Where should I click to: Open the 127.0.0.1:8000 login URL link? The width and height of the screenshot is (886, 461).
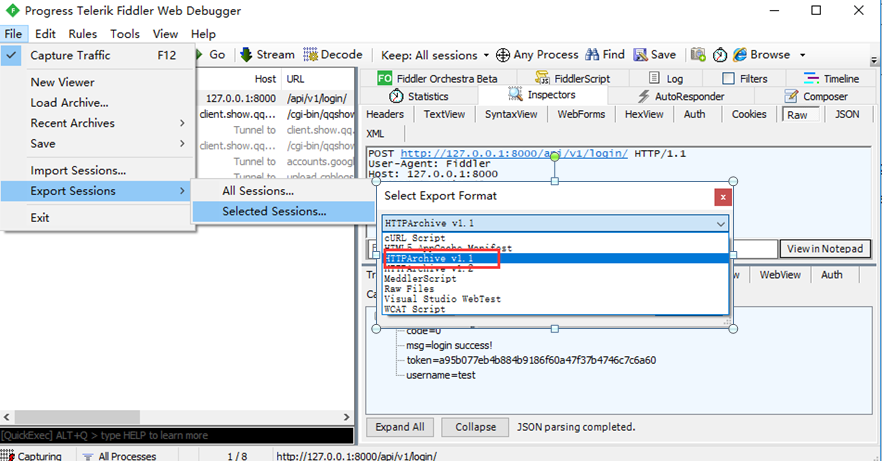tap(514, 154)
